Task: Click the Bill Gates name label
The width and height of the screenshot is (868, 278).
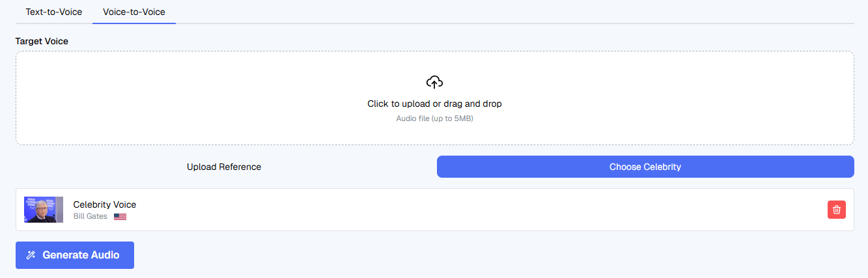Action: pyautogui.click(x=90, y=216)
